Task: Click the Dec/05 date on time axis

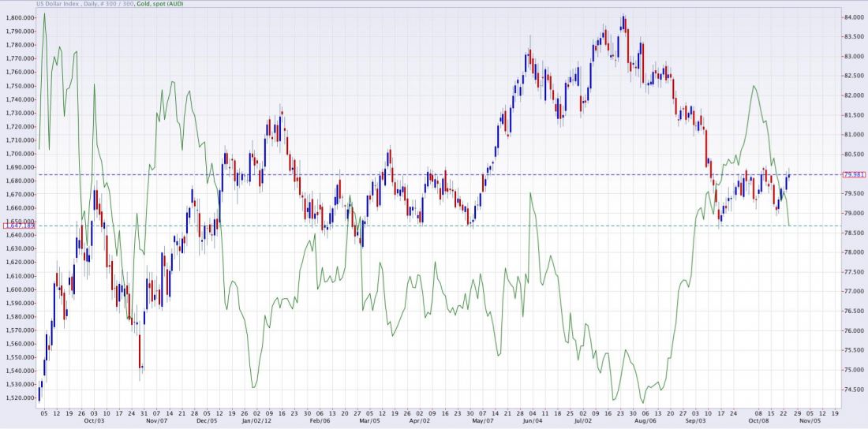Action: [207, 420]
